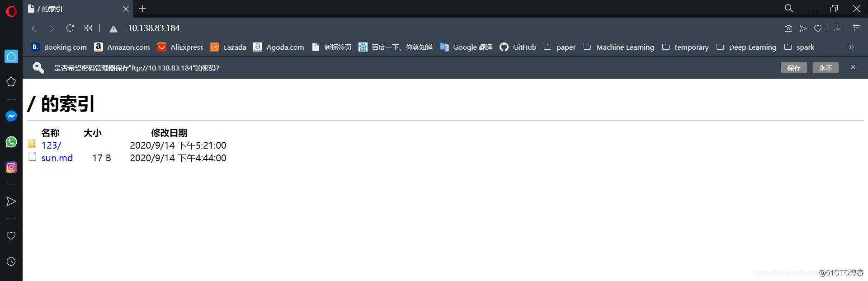Open the Opera menu logo

click(x=11, y=11)
